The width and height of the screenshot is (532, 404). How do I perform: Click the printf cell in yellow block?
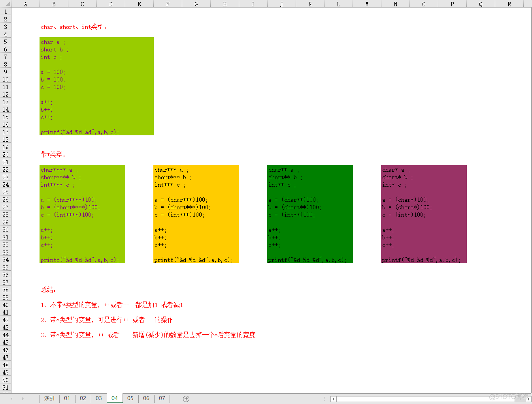(x=193, y=260)
